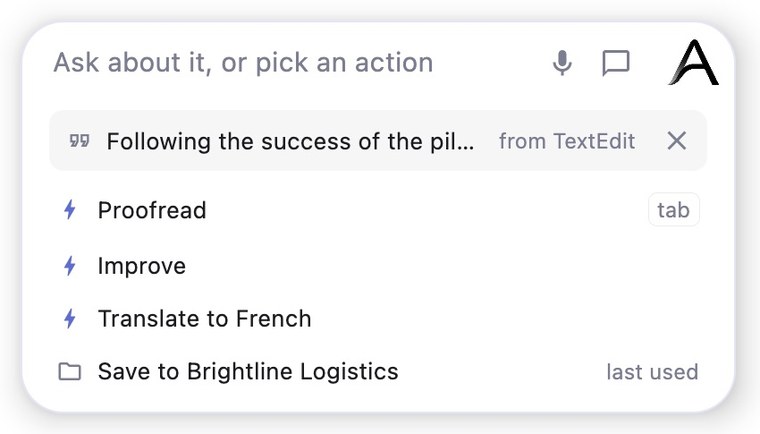The image size is (760, 434).
Task: Click the quoted text Following the success snippet
Action: click(290, 142)
